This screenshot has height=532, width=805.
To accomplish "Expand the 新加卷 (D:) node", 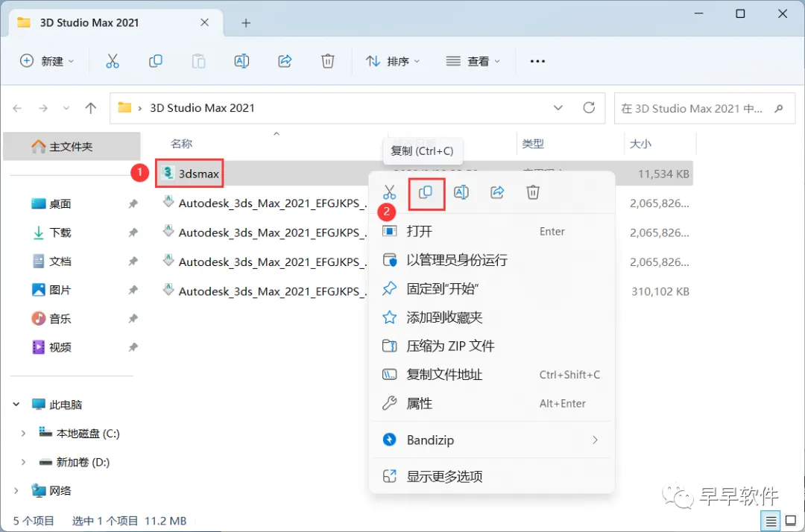I will tap(23, 462).
